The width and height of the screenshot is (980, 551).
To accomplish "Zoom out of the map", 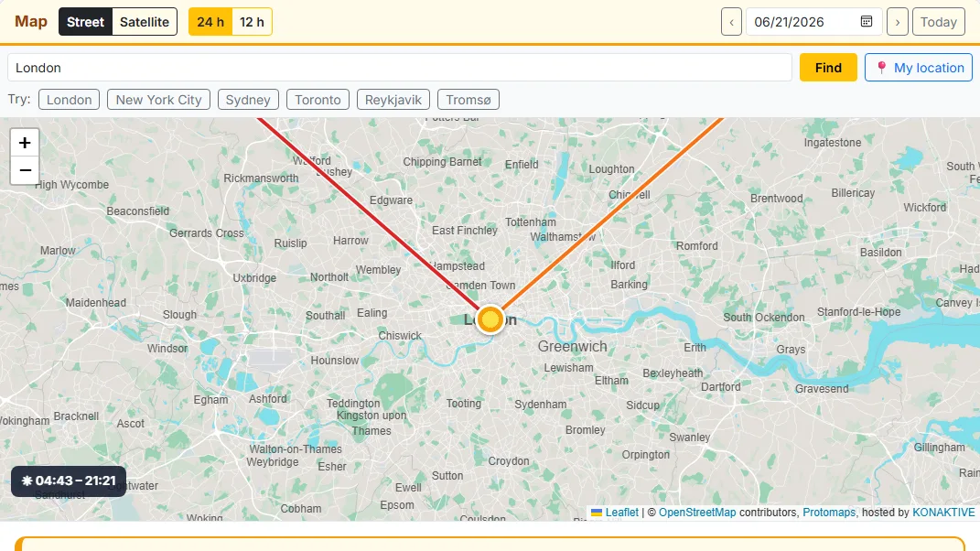I will tap(25, 170).
